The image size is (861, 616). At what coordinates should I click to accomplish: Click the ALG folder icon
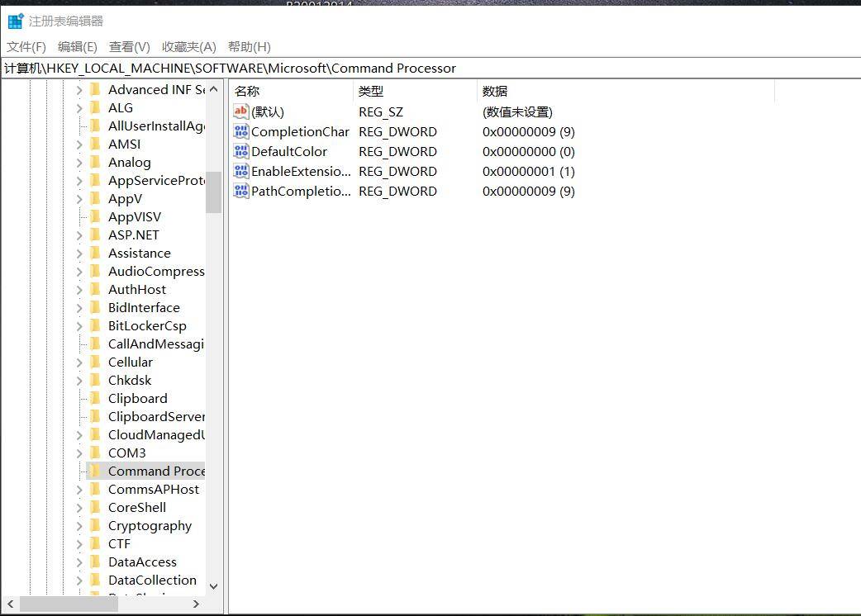click(95, 107)
